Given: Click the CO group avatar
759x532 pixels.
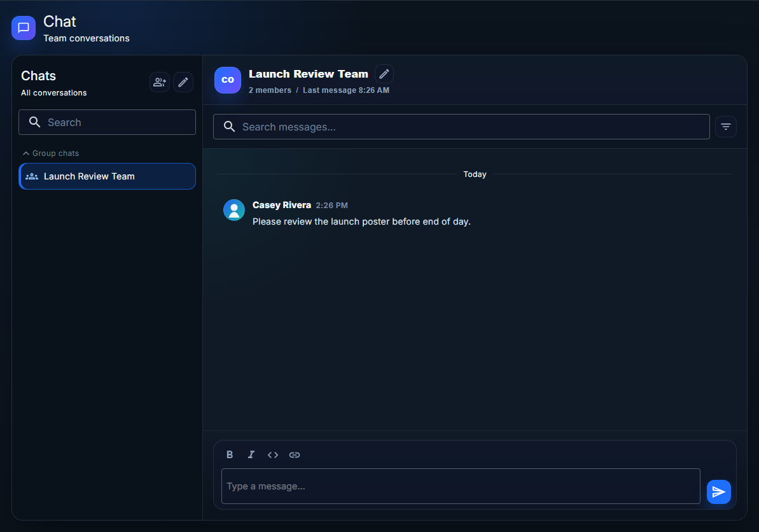Looking at the screenshot, I should coord(228,80).
